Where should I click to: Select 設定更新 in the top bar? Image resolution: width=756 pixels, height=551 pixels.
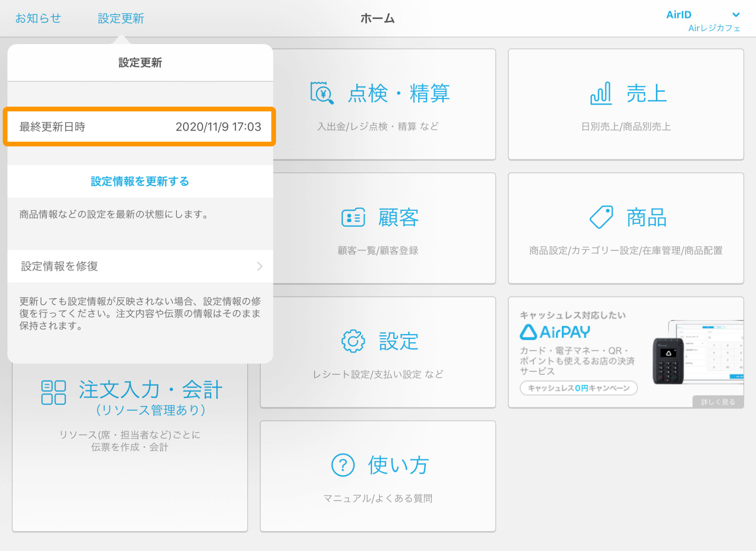(x=121, y=18)
